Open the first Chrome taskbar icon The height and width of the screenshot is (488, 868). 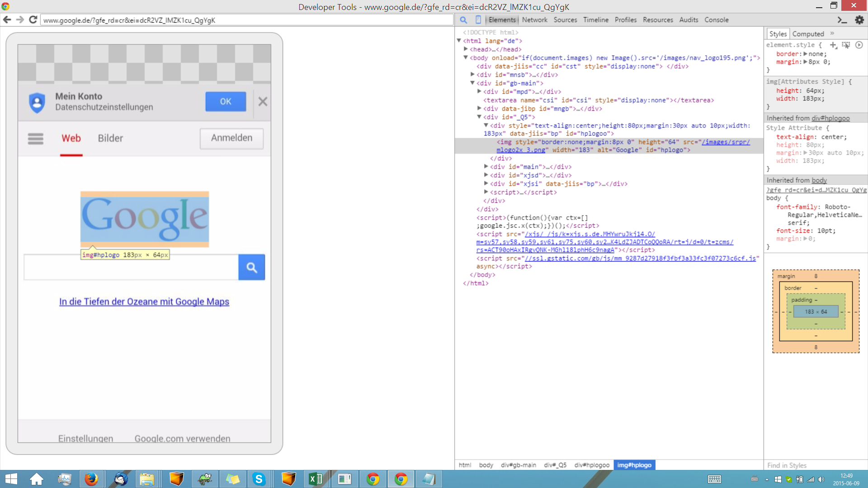click(x=373, y=479)
